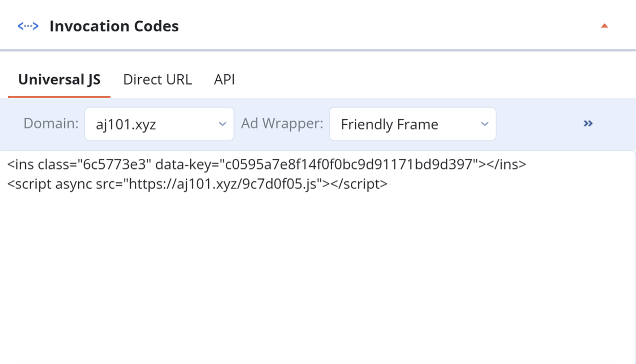This screenshot has width=636, height=364.
Task: Click the Ad Wrapper dropdown chevron arrow
Action: pyautogui.click(x=484, y=124)
